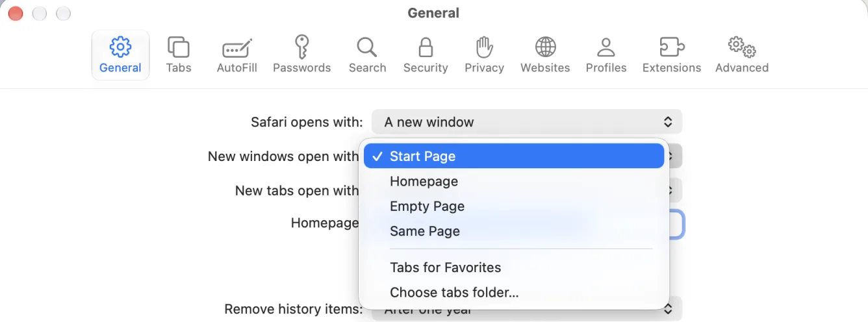The height and width of the screenshot is (322, 868).
Task: Choose Homepage from the popup menu
Action: click(514, 182)
